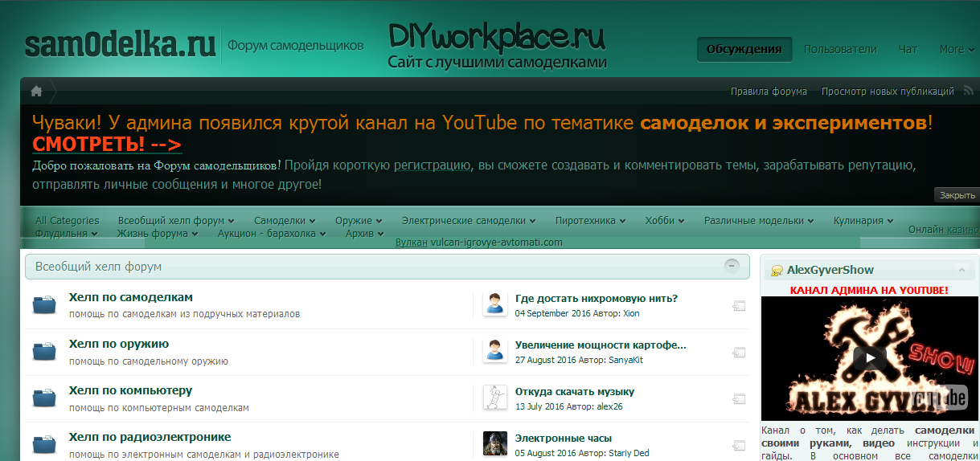Open folder icon for Хелп по оружию
Image resolution: width=980 pixels, height=461 pixels.
(x=44, y=352)
